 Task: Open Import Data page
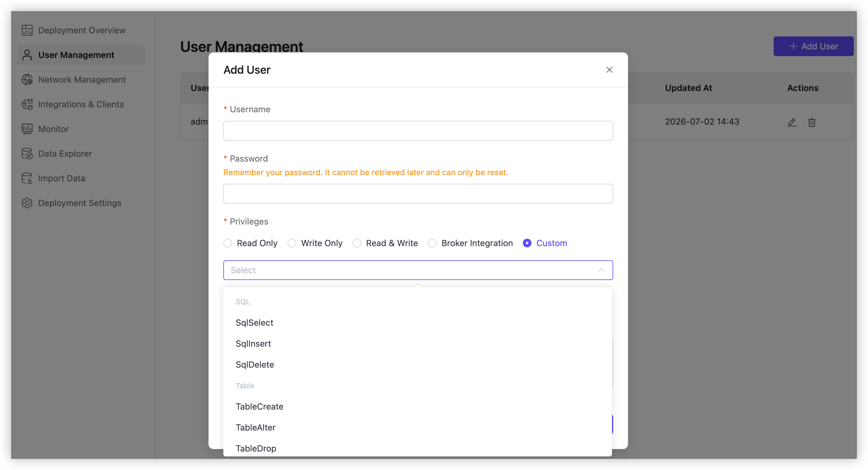coord(81,178)
